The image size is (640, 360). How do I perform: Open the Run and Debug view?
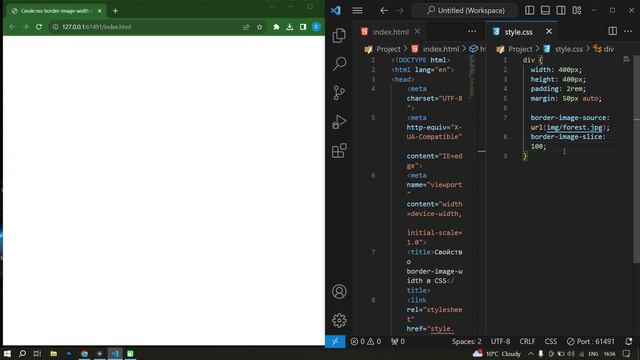coord(339,122)
